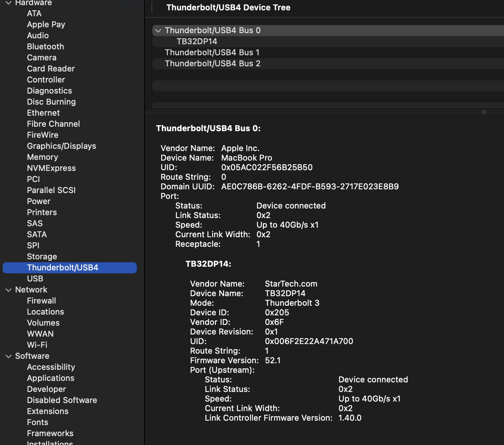Open Graphics/Displays in the sidebar
Viewport: 504px width, 445px height.
[62, 146]
